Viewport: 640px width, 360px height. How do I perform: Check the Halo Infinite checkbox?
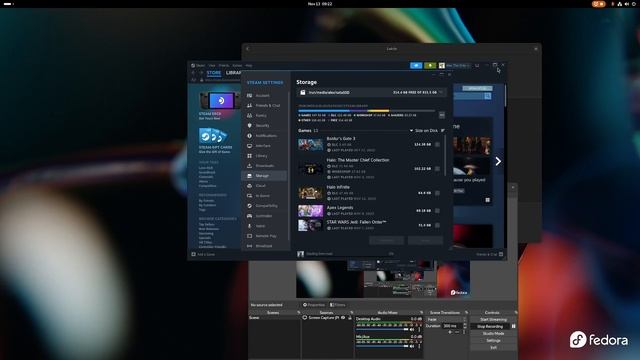tap(438, 193)
